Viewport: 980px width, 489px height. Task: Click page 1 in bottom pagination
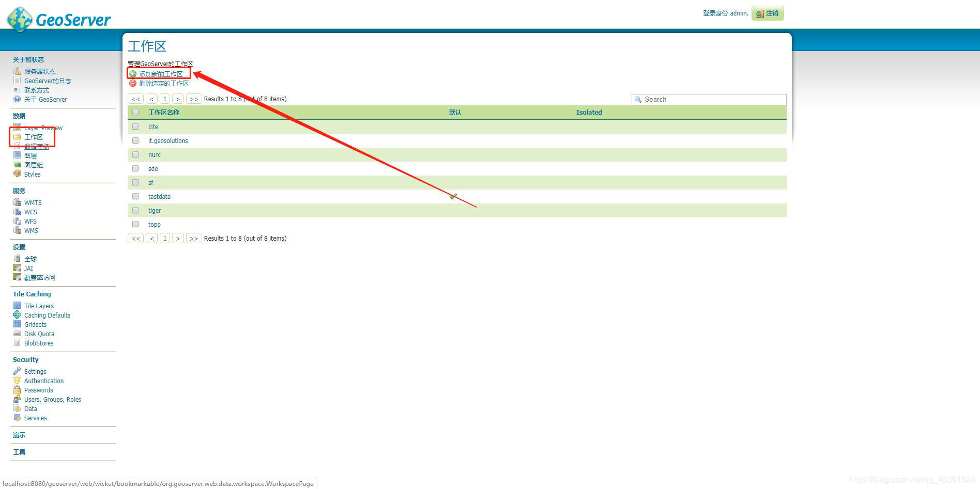tap(165, 238)
